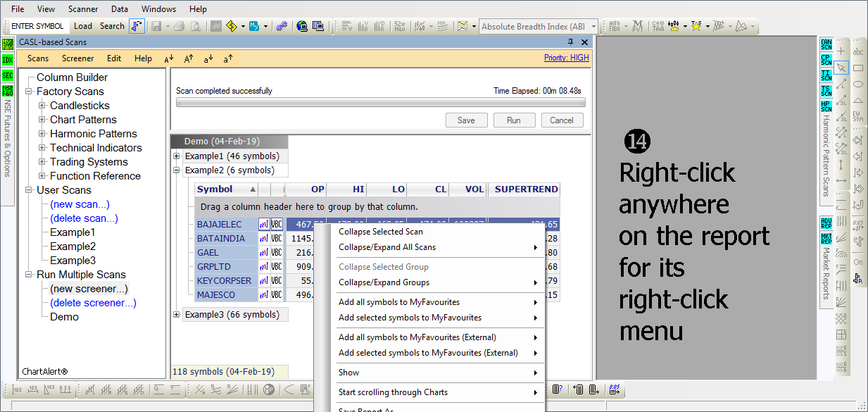The height and width of the screenshot is (412, 868).
Task: Click the MKT REP market report icon
Action: pos(826,238)
